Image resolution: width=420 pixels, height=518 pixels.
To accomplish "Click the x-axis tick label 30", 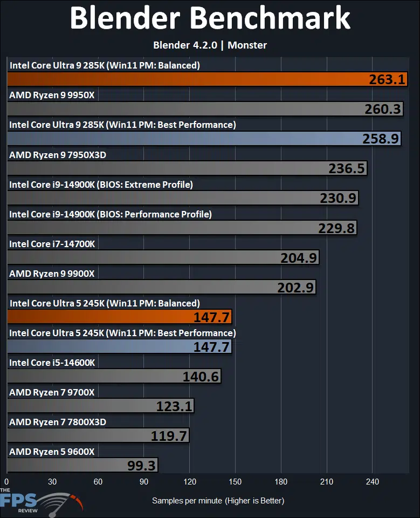I will [x=52, y=482].
